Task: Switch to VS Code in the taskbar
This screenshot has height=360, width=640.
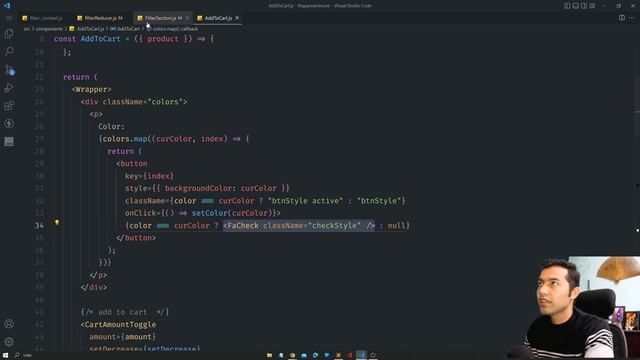Action: pos(361,355)
